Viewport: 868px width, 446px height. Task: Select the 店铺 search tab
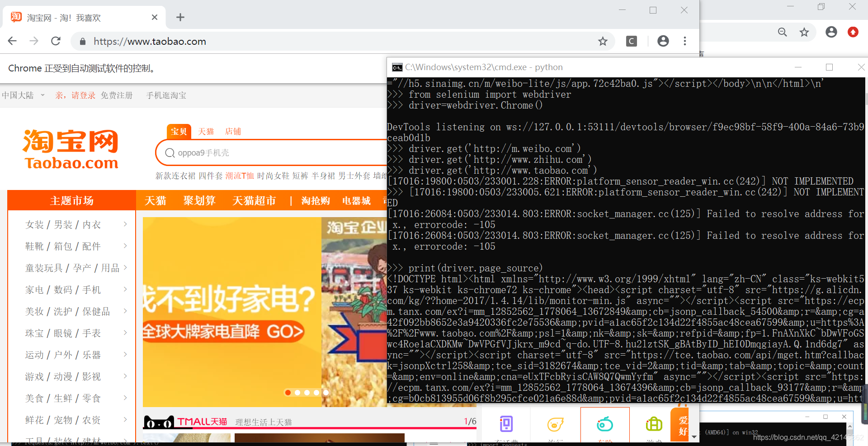[233, 132]
